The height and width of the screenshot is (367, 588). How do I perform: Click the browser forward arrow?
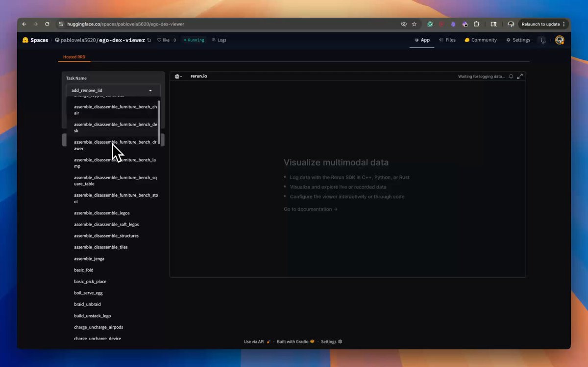pyautogui.click(x=36, y=24)
